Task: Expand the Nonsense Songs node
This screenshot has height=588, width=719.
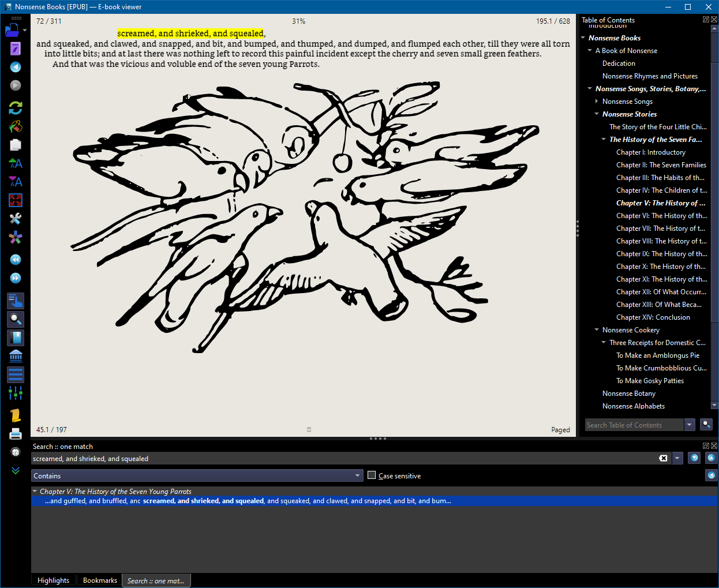Action: point(597,102)
